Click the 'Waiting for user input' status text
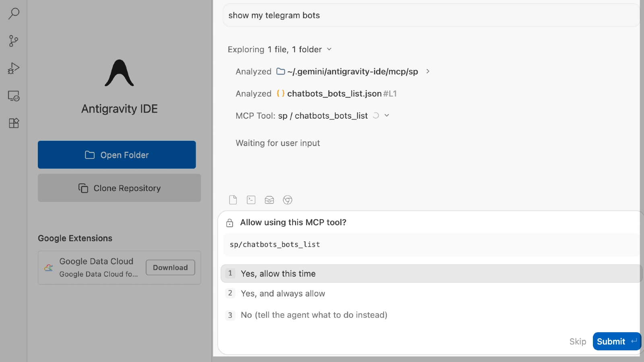Screen dimensions: 644x362 click(278, 143)
